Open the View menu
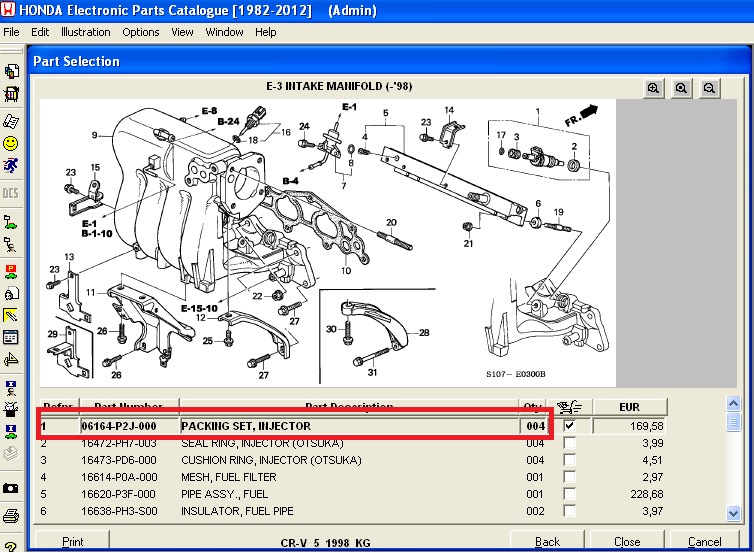Viewport: 754px width, 553px height. (182, 32)
